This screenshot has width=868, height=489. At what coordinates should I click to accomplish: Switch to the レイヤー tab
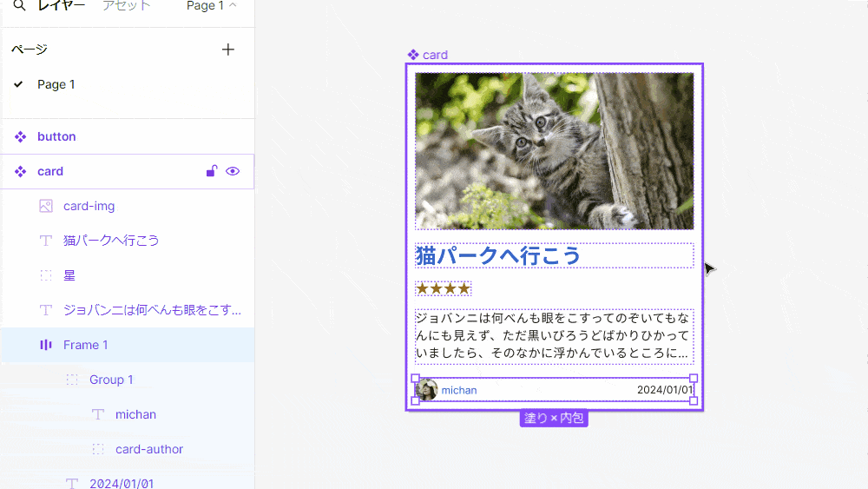click(62, 5)
